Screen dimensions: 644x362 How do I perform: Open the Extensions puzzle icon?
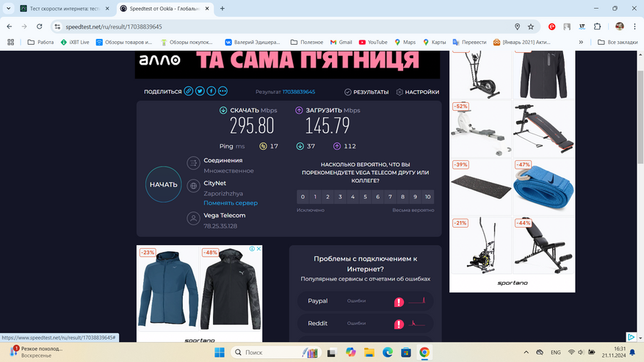point(597,26)
